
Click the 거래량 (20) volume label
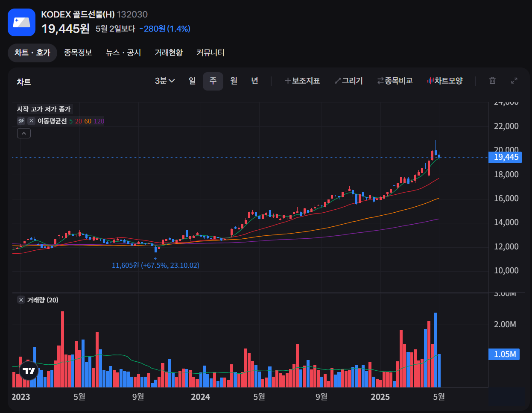43,300
